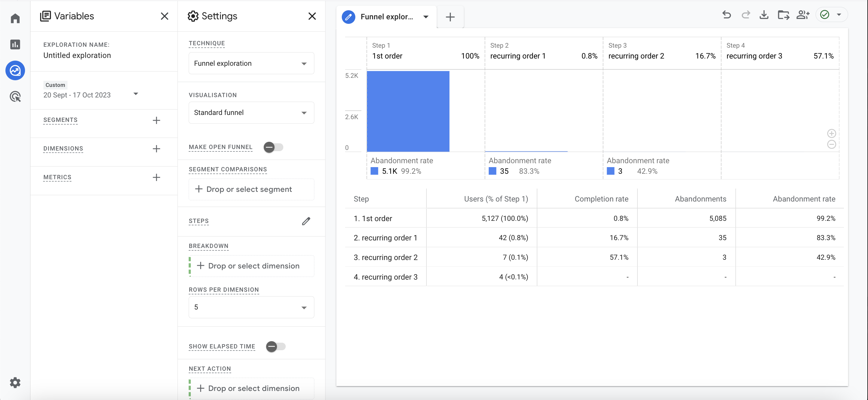Click Step 3 abandonment blue swatch
Viewport: 868px width, 400px height.
[611, 171]
